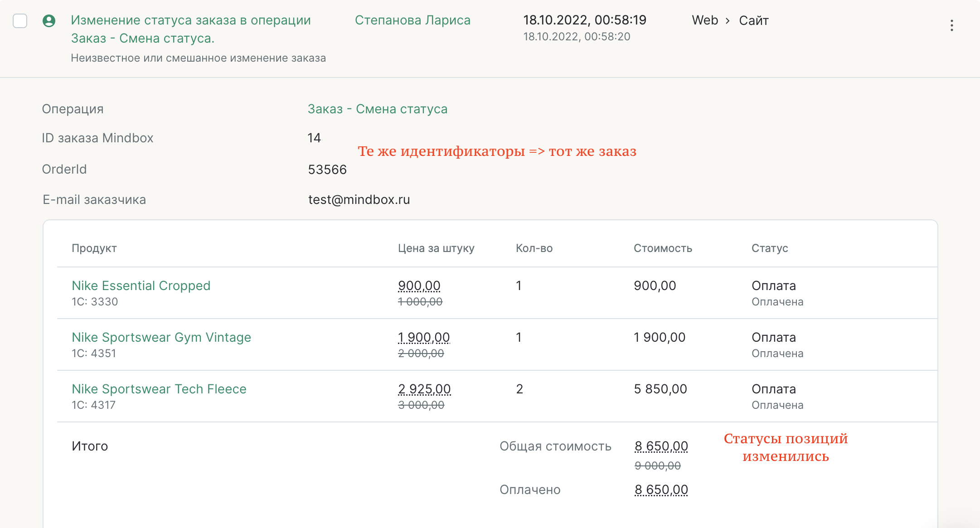Click the Web channel label

(705, 20)
